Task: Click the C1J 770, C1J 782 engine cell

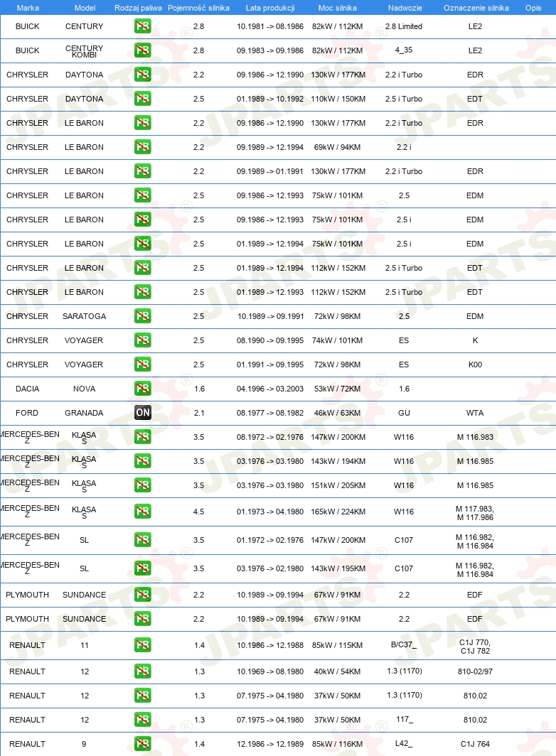Action: coord(475,646)
